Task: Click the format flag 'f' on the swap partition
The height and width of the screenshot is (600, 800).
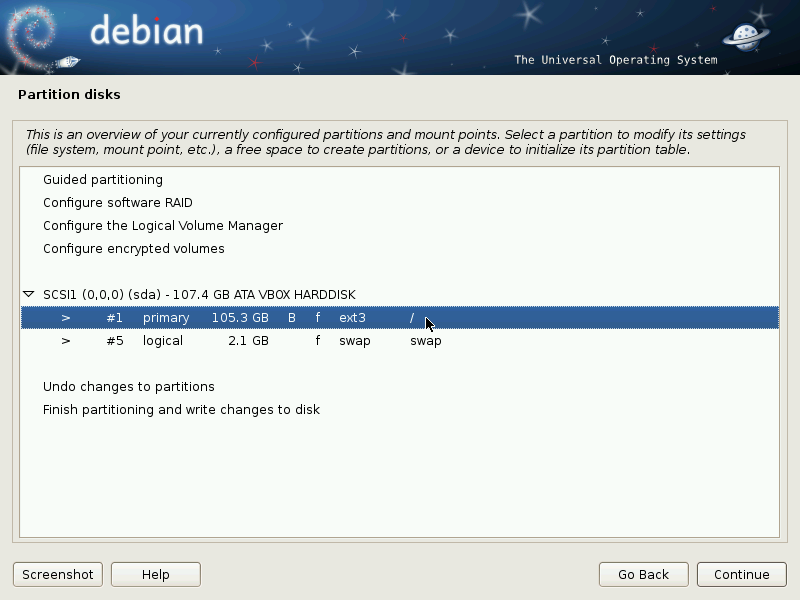Action: (x=317, y=340)
